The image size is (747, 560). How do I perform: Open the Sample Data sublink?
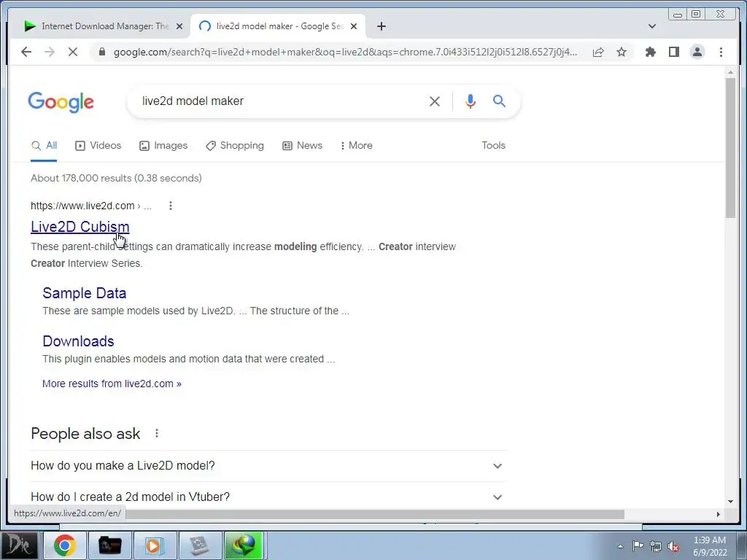tap(85, 293)
